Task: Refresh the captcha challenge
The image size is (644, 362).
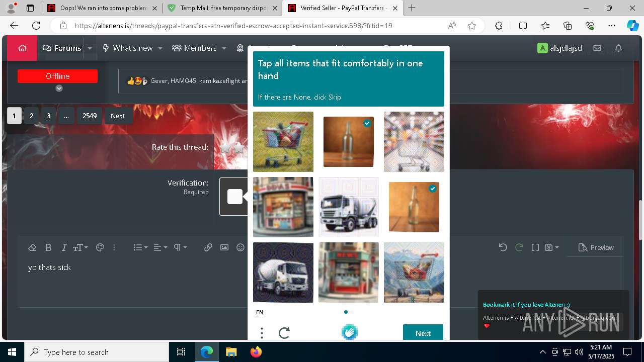Action: 284,333
